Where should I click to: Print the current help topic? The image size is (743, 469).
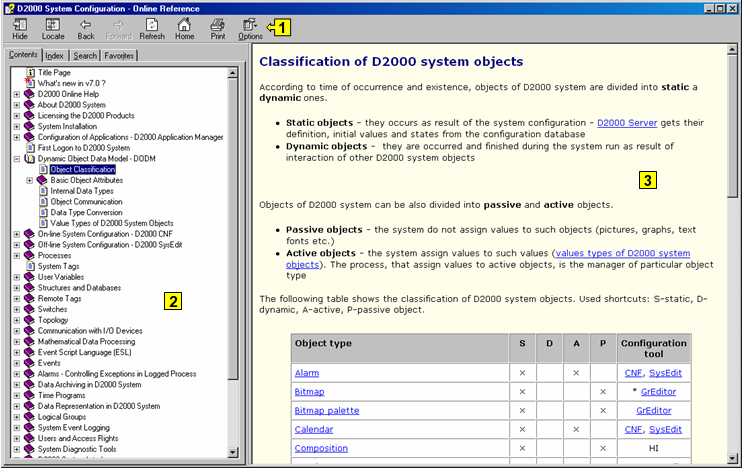coord(217,28)
